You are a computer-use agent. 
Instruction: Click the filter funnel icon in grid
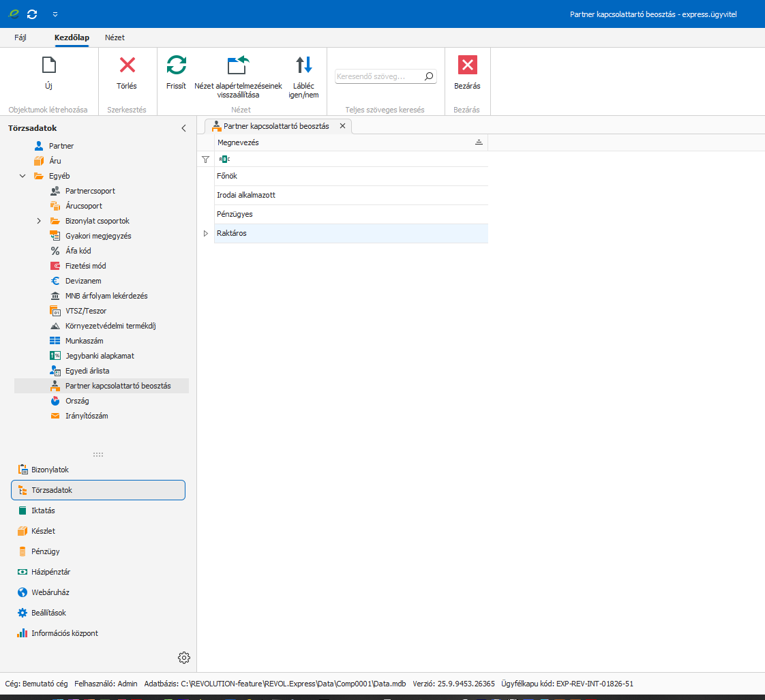pos(205,159)
